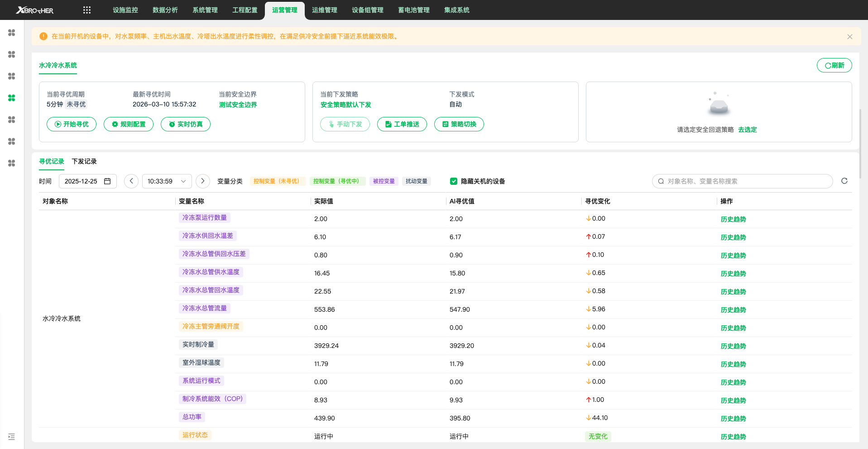
Task: Open the 蓄电池管理 top menu
Action: click(x=413, y=10)
